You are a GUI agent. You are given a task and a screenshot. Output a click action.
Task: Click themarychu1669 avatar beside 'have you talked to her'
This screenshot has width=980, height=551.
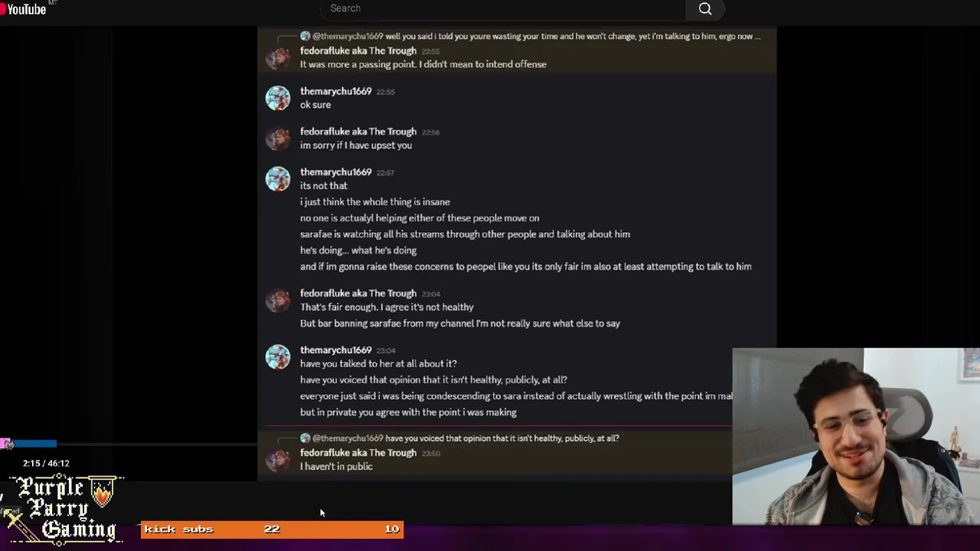click(278, 357)
